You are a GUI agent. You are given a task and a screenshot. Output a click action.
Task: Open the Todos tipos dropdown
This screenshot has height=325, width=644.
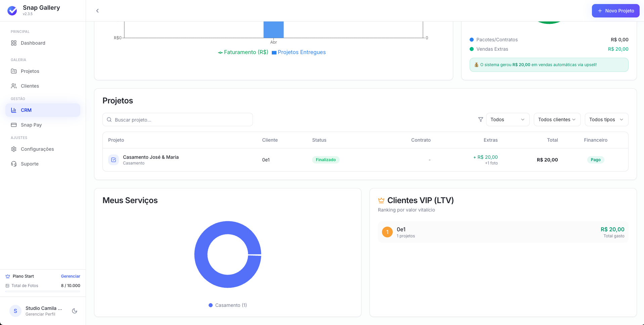tap(607, 120)
